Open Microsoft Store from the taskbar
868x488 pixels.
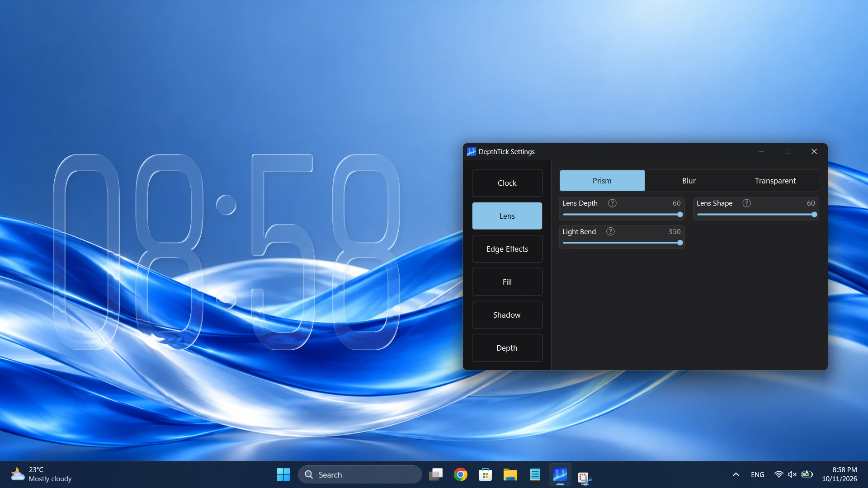pos(485,474)
